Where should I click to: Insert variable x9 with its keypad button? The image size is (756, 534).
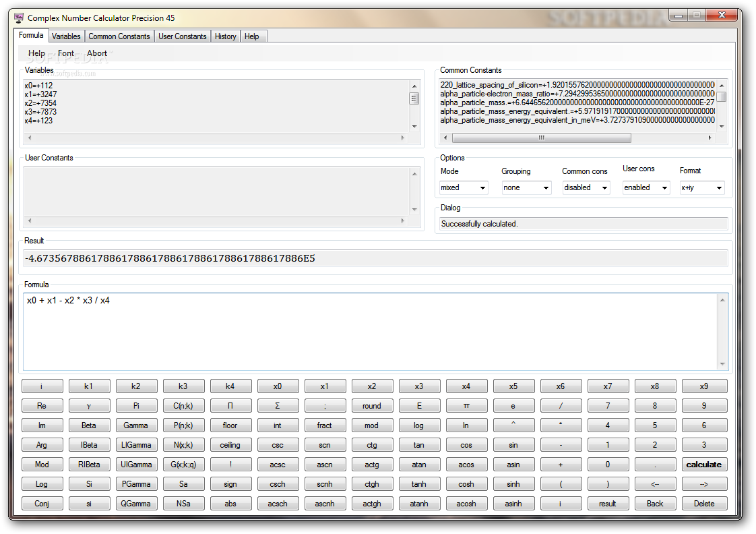pyautogui.click(x=704, y=386)
